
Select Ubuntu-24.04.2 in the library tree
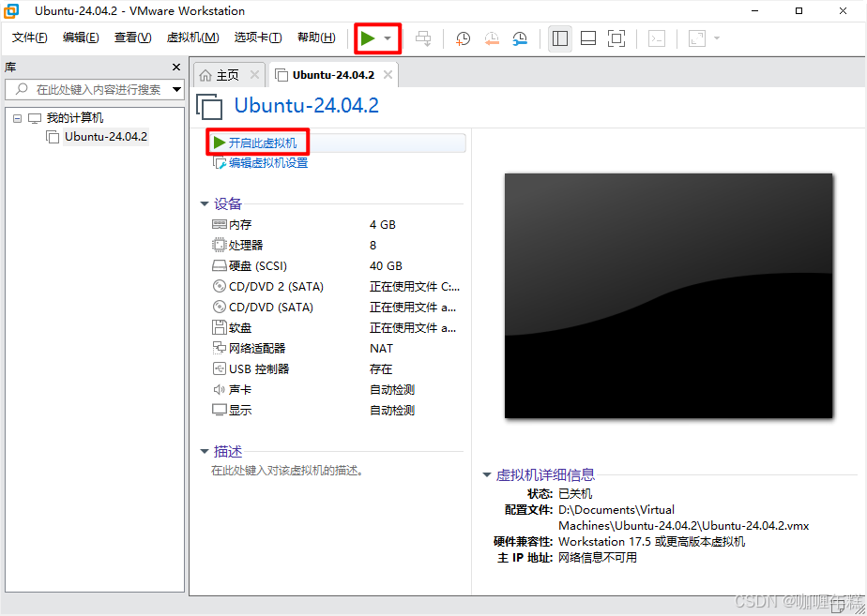click(x=106, y=137)
